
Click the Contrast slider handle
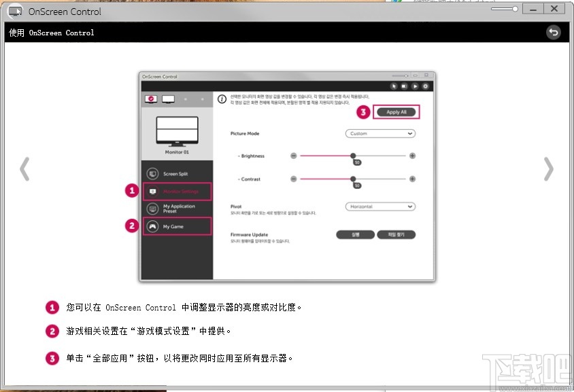(x=354, y=178)
